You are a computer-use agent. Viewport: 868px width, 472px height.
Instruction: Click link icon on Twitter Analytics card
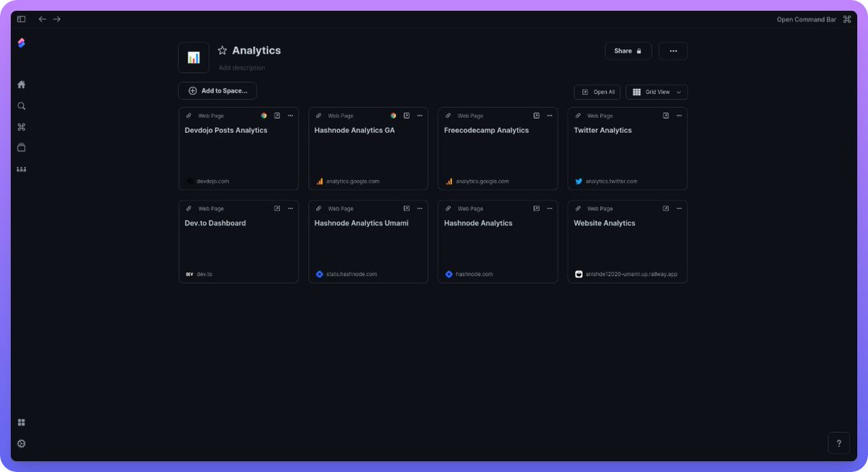click(x=578, y=116)
